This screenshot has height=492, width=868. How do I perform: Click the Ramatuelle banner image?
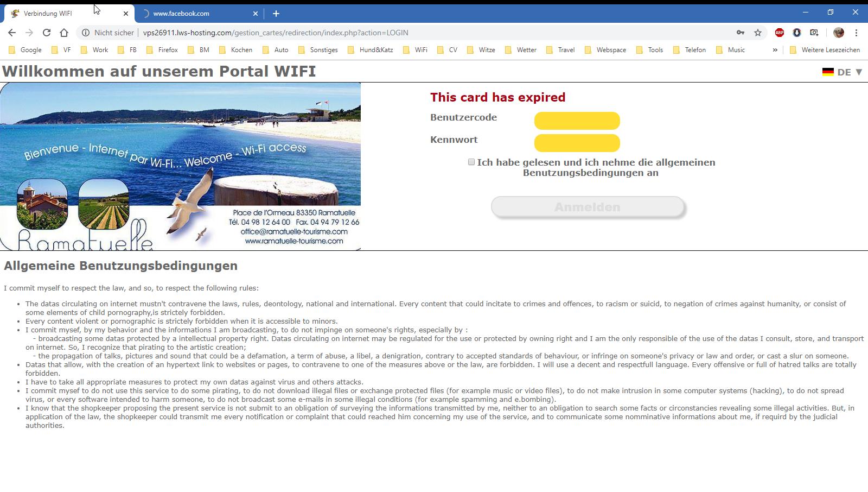point(180,166)
